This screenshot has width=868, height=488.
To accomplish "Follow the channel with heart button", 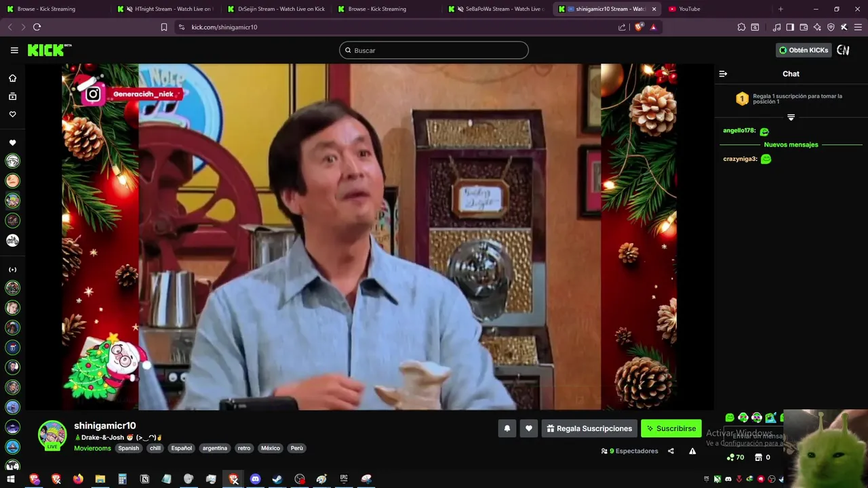I will [x=529, y=428].
